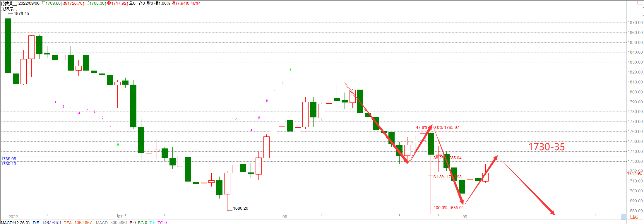
Task: Select the 1735.05 horizontal line label
Action: [x=8, y=159]
